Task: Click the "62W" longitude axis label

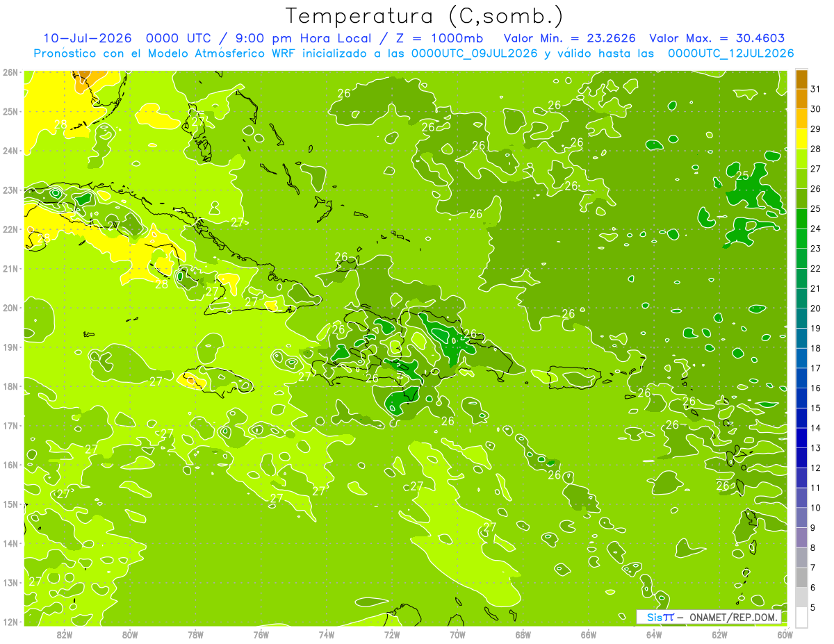Action: coord(719,634)
